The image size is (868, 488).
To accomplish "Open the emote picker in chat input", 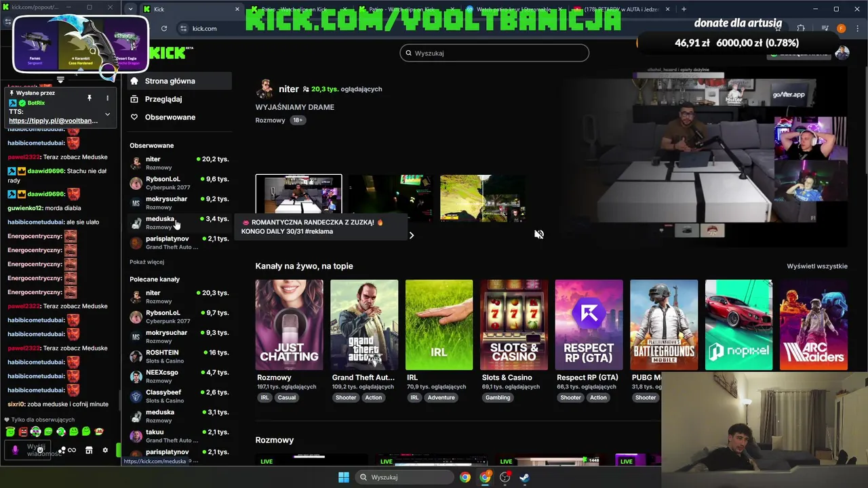I will point(40,450).
